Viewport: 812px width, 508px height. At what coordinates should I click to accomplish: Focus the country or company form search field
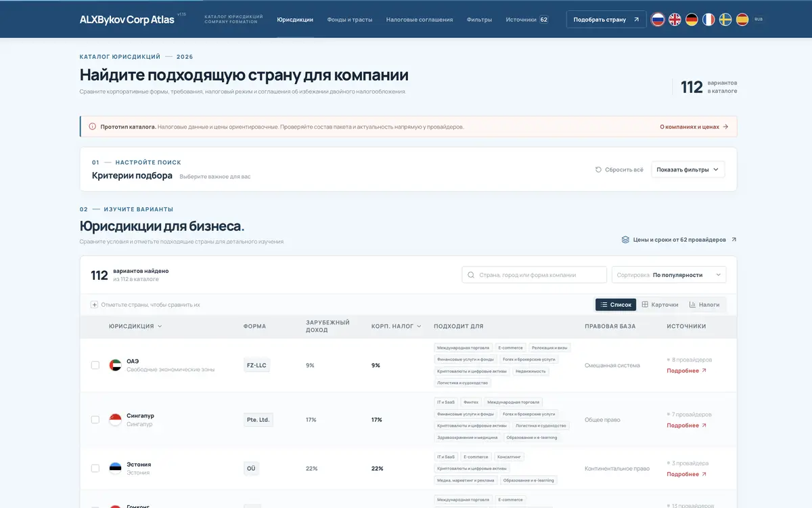tap(535, 275)
